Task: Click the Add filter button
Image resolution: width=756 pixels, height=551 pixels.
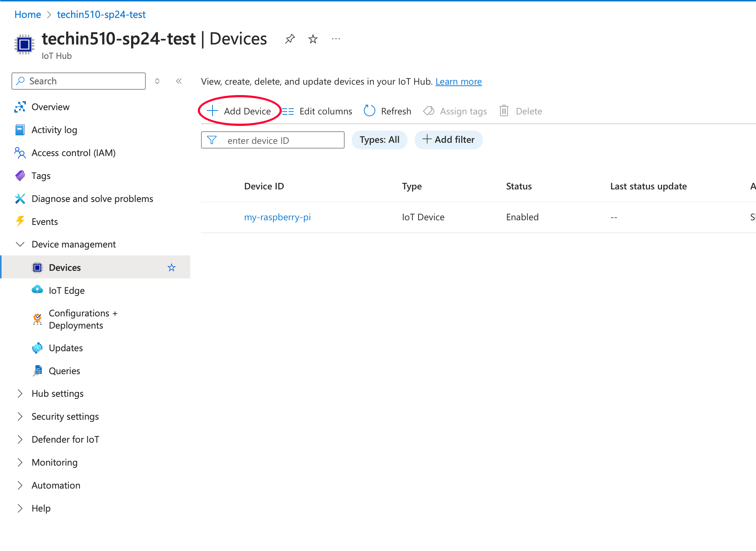Action: [448, 140]
